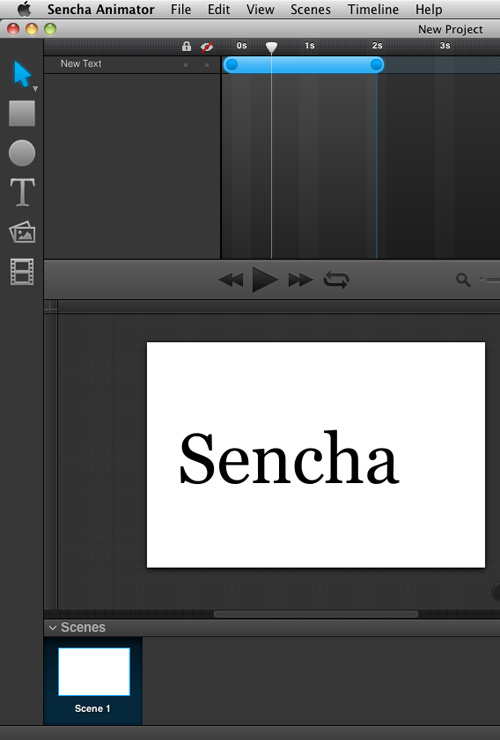Screen dimensions: 500x740
Task: Click the lock column header icon
Action: click(x=186, y=46)
